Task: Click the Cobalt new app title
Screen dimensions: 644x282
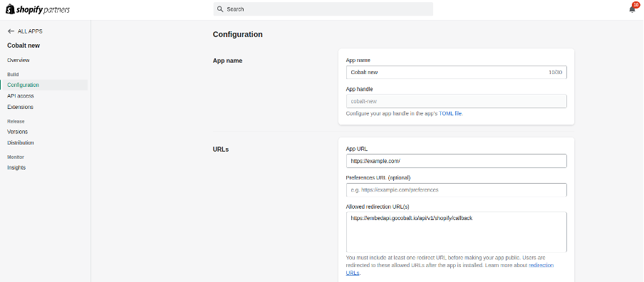Action: pyautogui.click(x=24, y=46)
